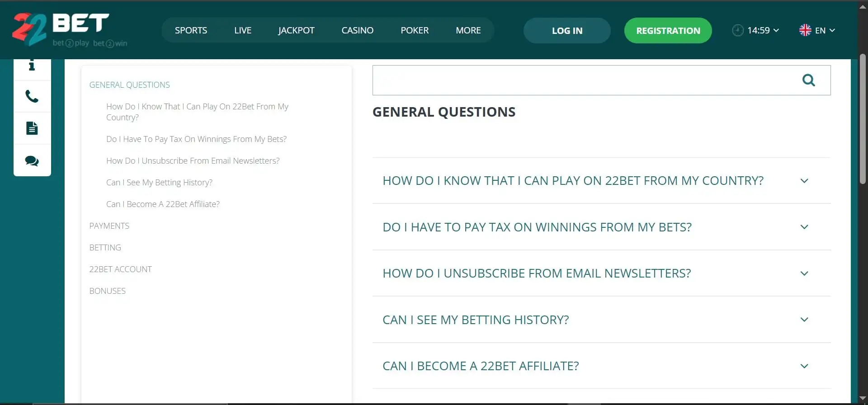Expand chevron for betting history question

[x=804, y=320]
